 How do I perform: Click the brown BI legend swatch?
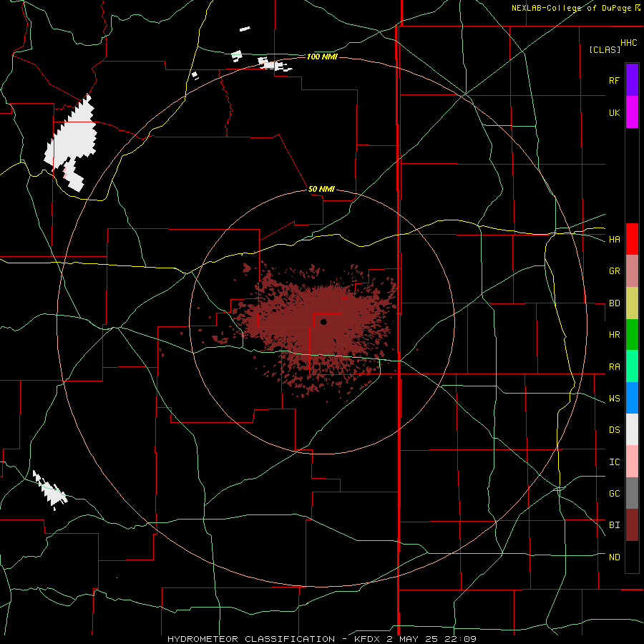tap(632, 525)
